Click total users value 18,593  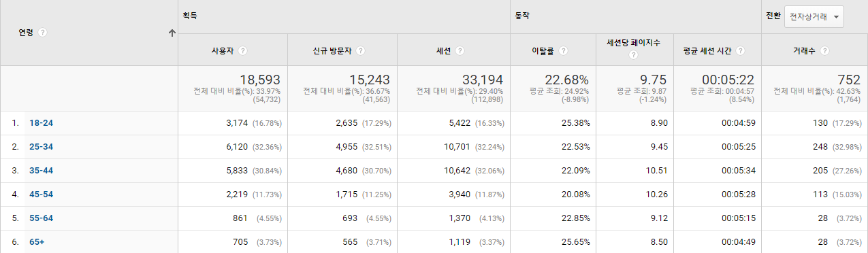(x=260, y=80)
